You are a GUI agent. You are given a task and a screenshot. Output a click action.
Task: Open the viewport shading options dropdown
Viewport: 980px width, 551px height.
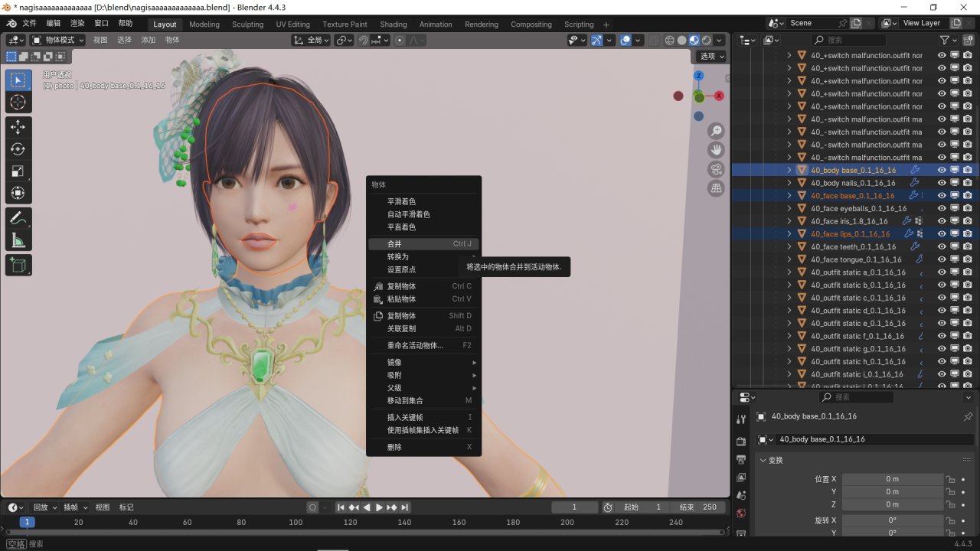point(718,40)
